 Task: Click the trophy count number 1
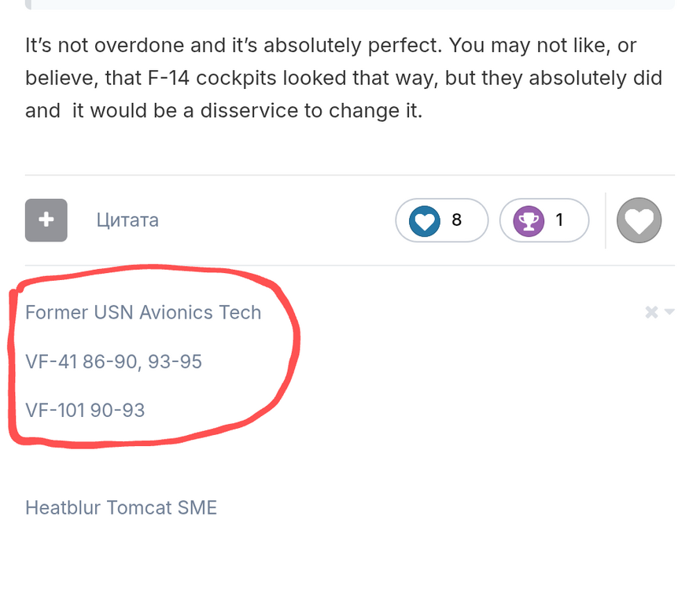pos(560,220)
